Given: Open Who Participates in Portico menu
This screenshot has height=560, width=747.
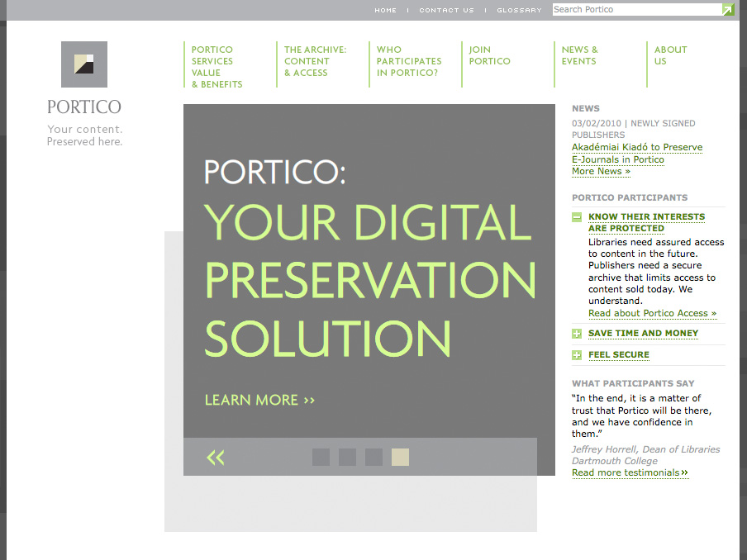Looking at the screenshot, I should click(409, 61).
